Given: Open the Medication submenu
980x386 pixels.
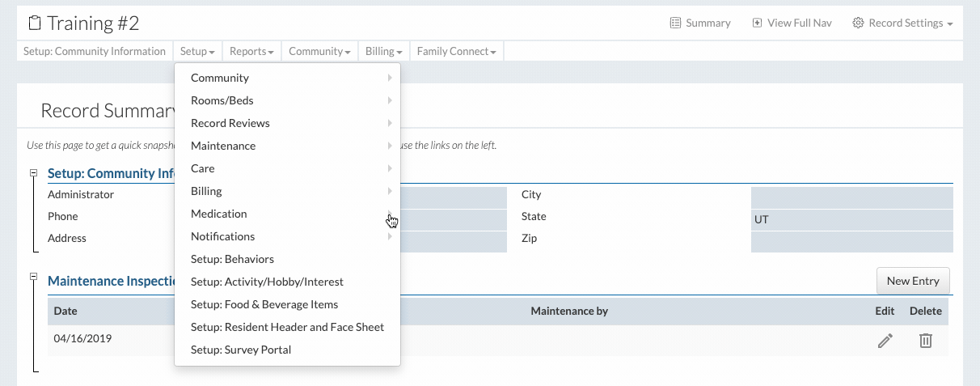Looking at the screenshot, I should 219,214.
